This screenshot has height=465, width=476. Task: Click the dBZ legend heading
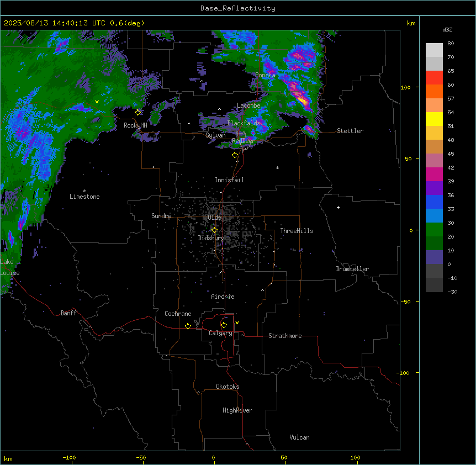447,30
